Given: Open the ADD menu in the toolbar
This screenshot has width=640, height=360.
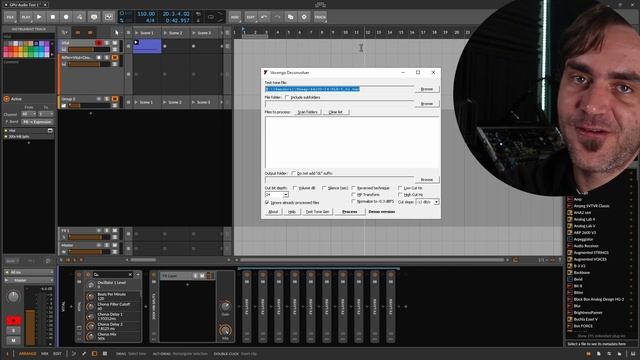Looking at the screenshot, I should 235,17.
